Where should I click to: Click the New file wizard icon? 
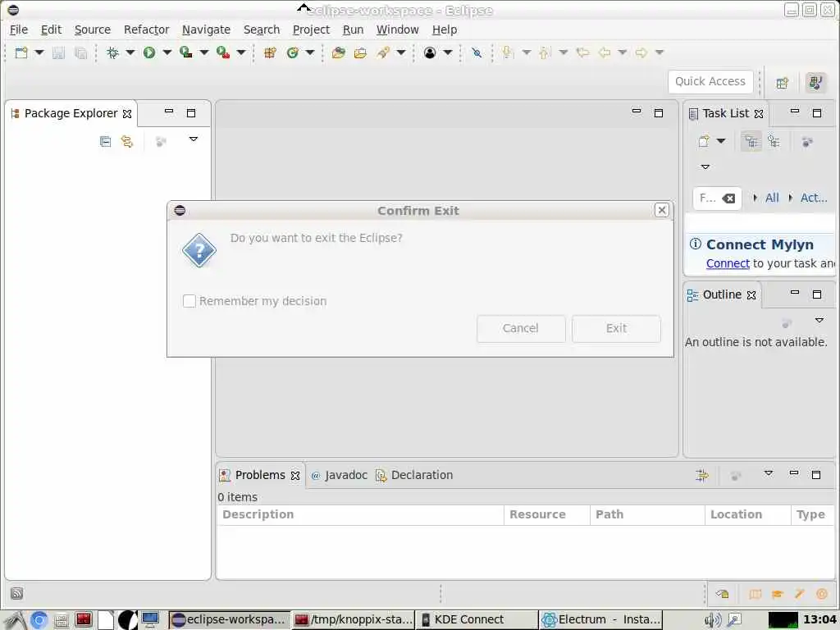(x=21, y=52)
